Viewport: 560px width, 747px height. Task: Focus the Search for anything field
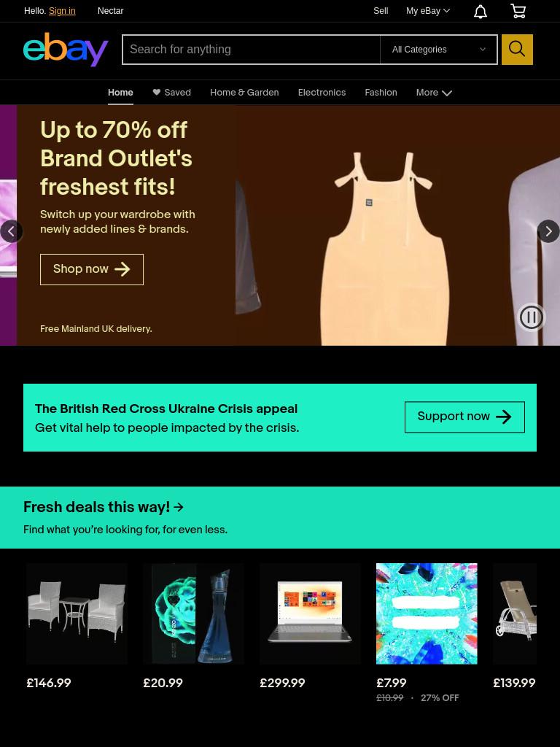[x=252, y=50]
